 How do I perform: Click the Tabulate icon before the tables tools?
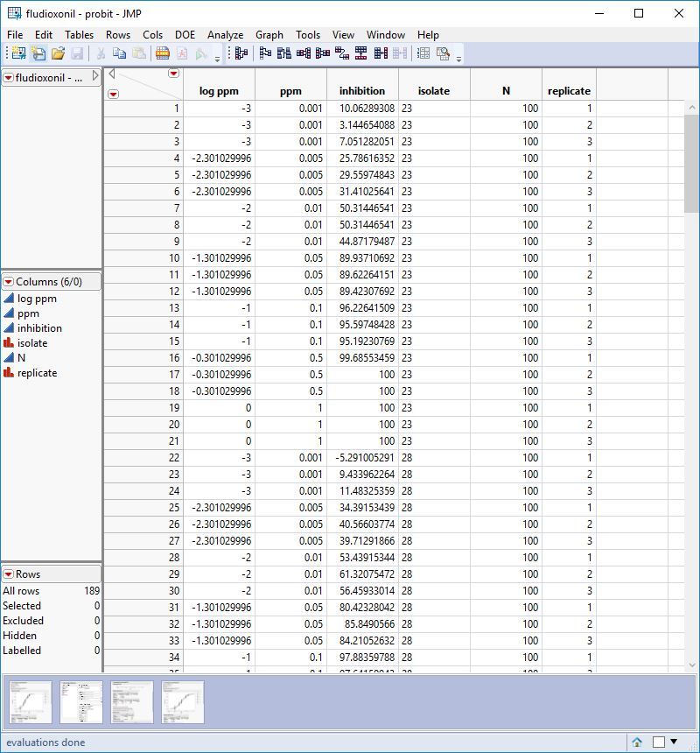pyautogui.click(x=241, y=53)
